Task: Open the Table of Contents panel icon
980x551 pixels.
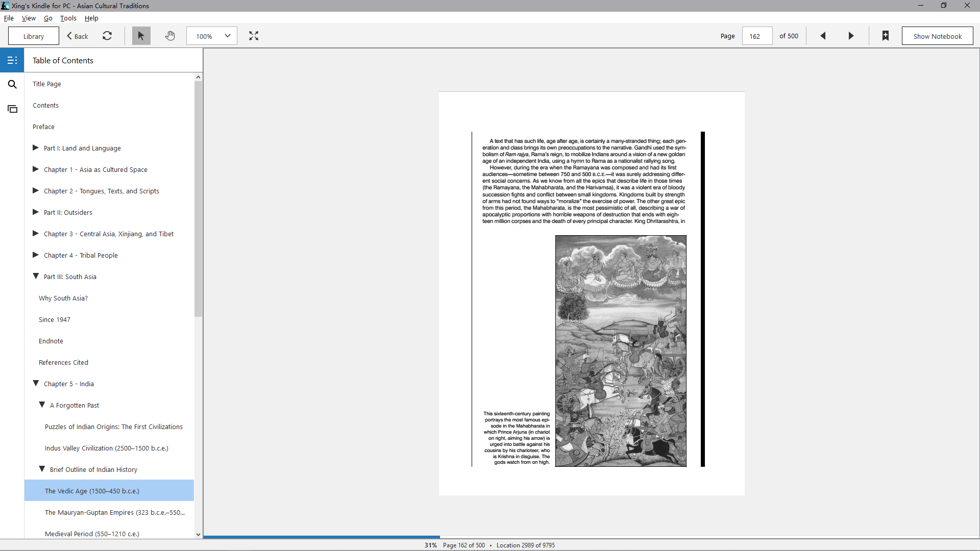Action: [x=12, y=60]
